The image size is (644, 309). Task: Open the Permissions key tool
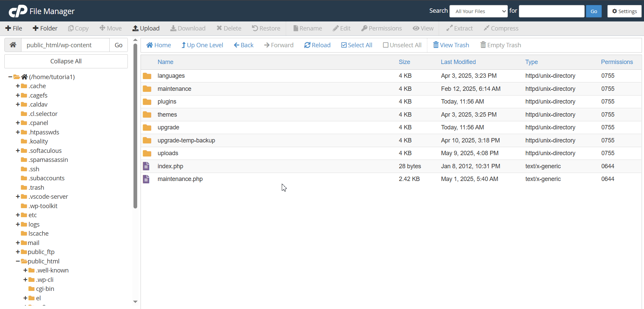pos(381,28)
